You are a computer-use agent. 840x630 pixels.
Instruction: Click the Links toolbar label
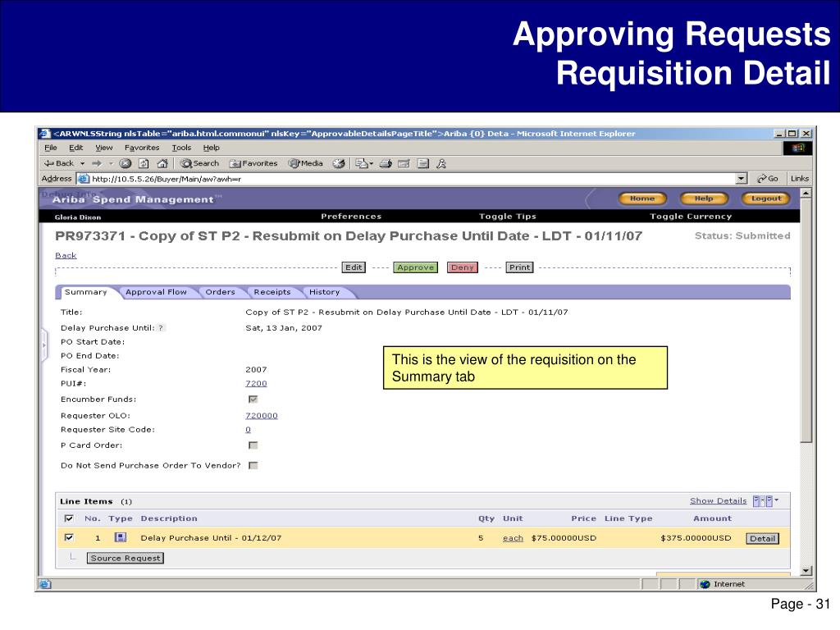coord(799,179)
